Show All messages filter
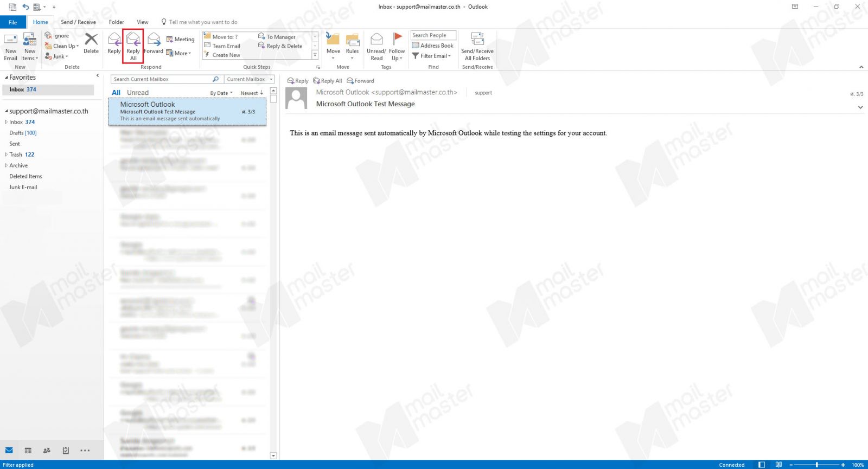Image resolution: width=868 pixels, height=469 pixels. point(116,93)
